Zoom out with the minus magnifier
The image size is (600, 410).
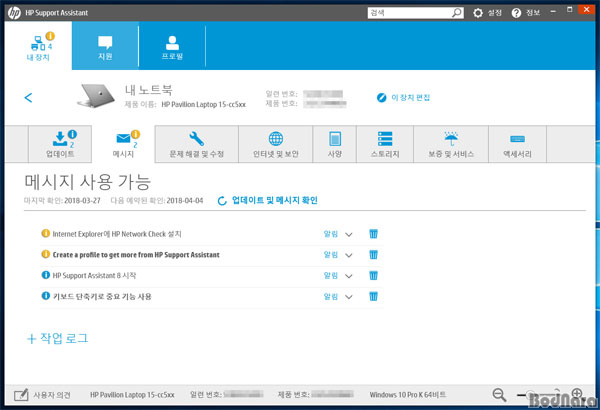(499, 395)
